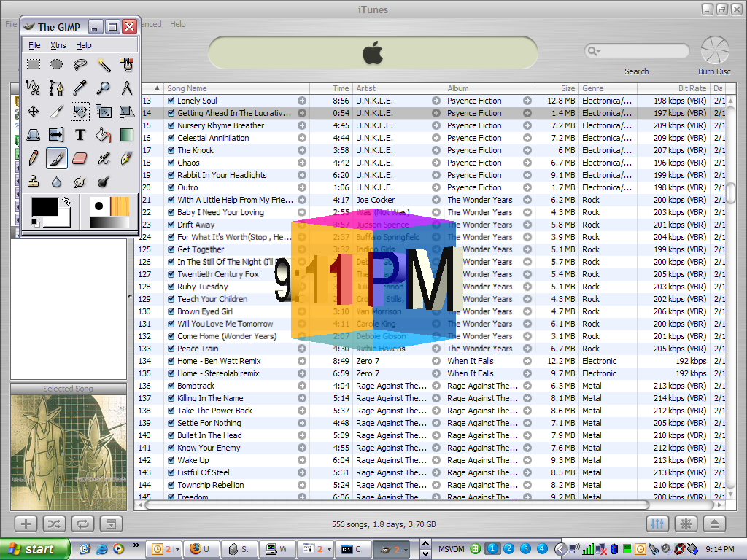Open the Windows start menu
This screenshot has width=747, height=560.
click(34, 549)
